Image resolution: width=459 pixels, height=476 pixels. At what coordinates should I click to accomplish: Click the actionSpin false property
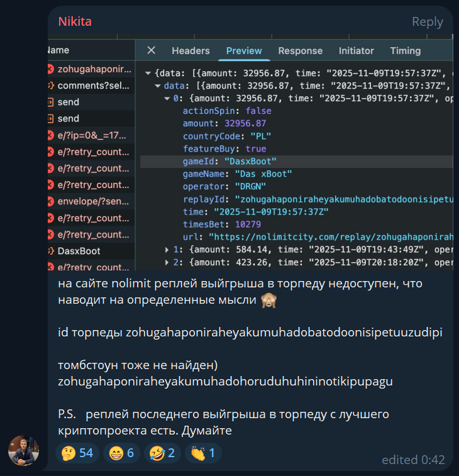227,111
